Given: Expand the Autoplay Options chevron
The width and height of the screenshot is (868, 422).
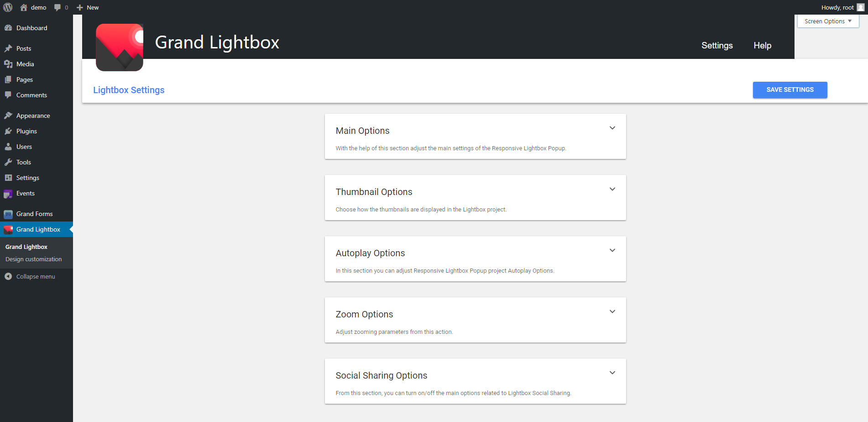Looking at the screenshot, I should point(612,250).
